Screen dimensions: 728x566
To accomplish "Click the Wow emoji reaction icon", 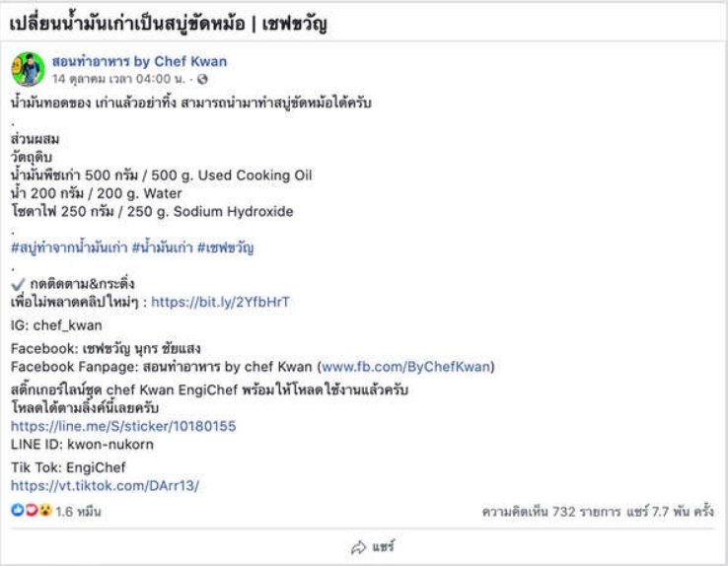I will click(x=45, y=511).
